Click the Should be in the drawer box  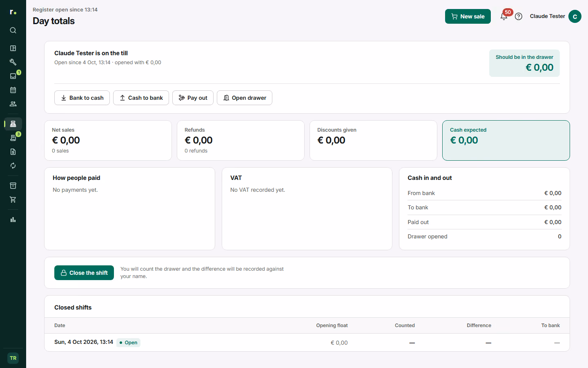pos(524,63)
